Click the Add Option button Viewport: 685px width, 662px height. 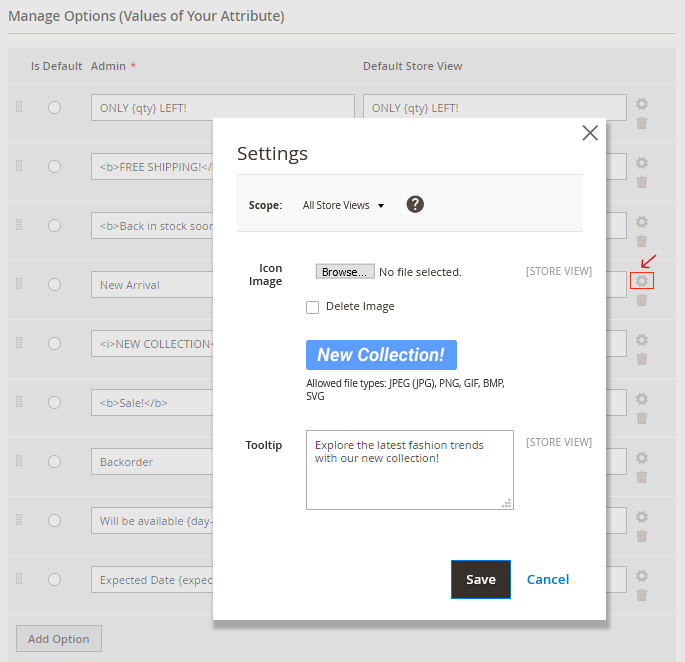pos(59,639)
